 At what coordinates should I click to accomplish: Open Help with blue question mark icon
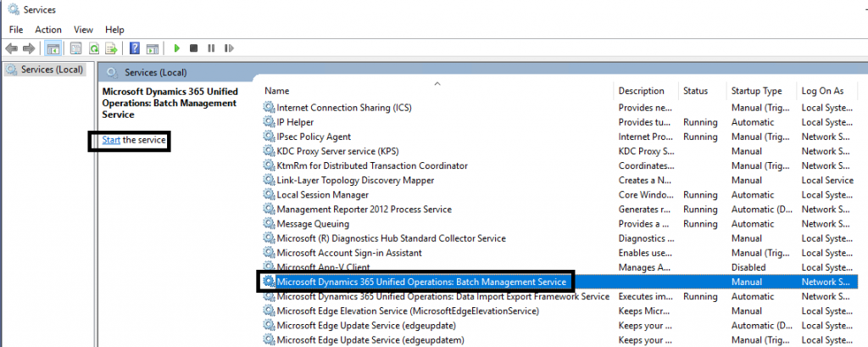(135, 48)
